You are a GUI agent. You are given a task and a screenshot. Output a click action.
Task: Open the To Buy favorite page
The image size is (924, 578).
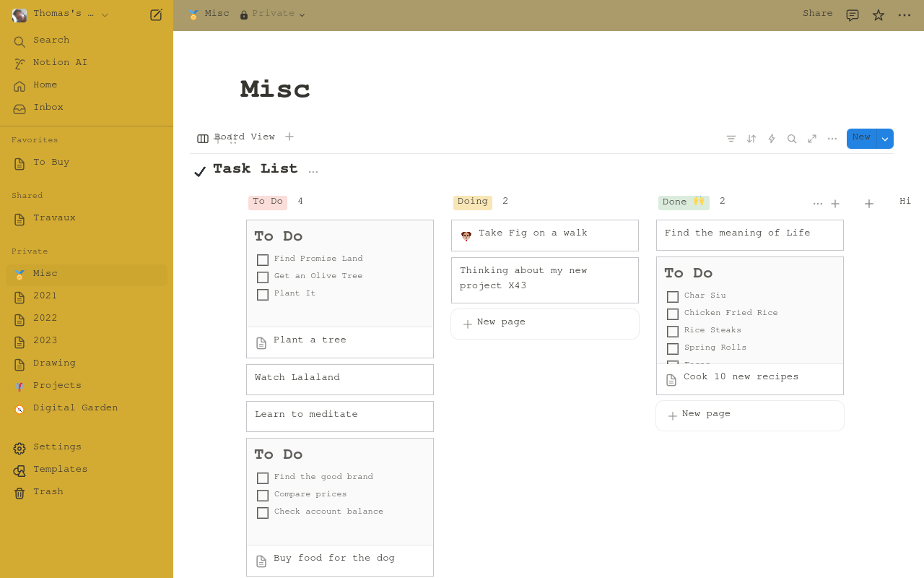pyautogui.click(x=87, y=163)
